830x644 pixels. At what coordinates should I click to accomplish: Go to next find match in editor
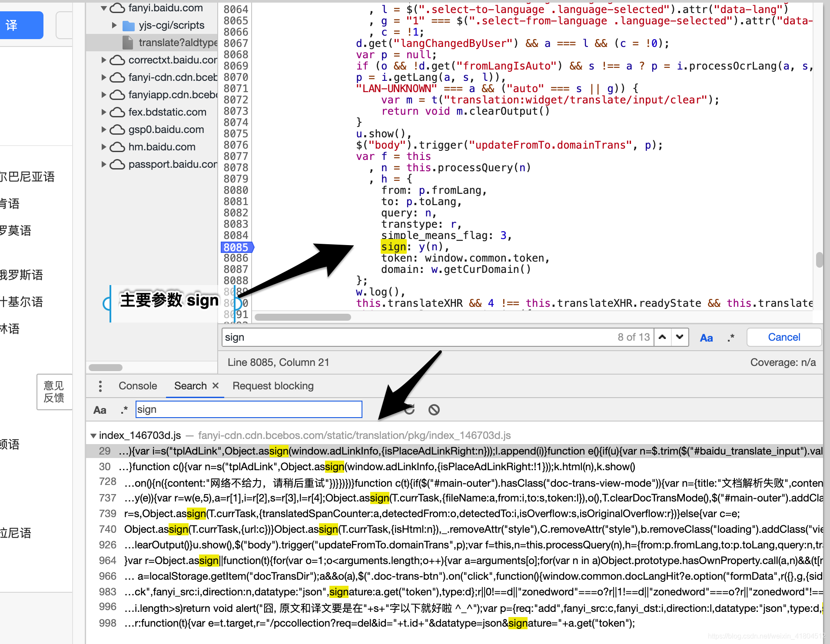680,337
